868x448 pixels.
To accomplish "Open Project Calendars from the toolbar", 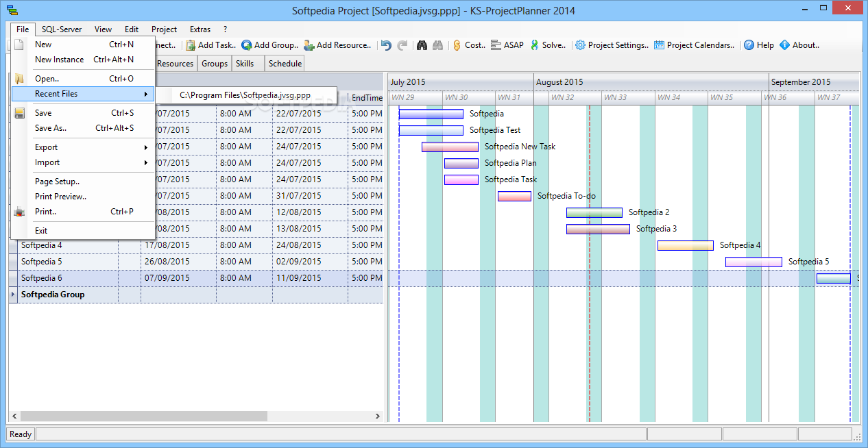I will coord(695,45).
